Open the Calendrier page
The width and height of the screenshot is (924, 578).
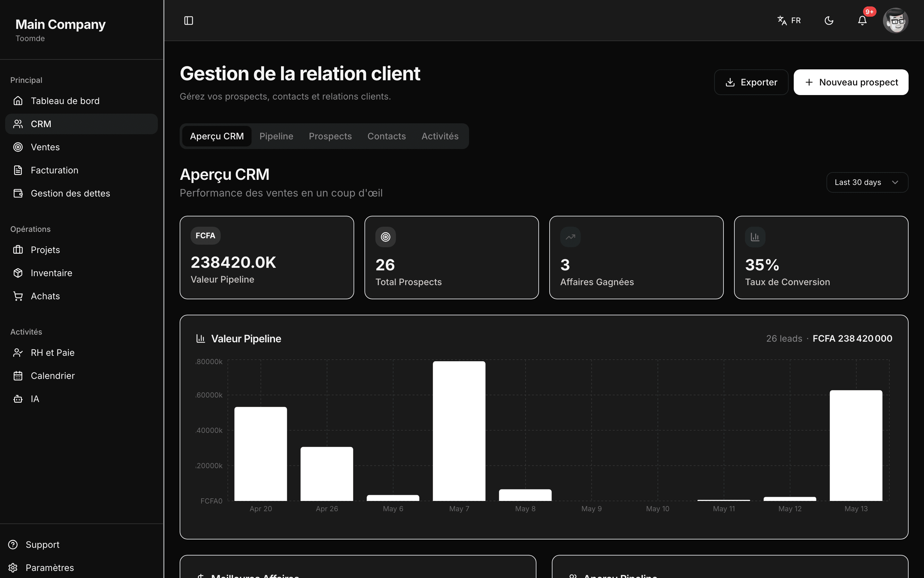(x=81, y=376)
